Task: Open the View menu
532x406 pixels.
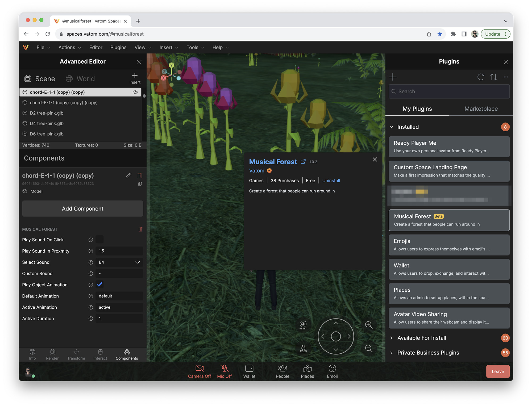Action: (143, 47)
